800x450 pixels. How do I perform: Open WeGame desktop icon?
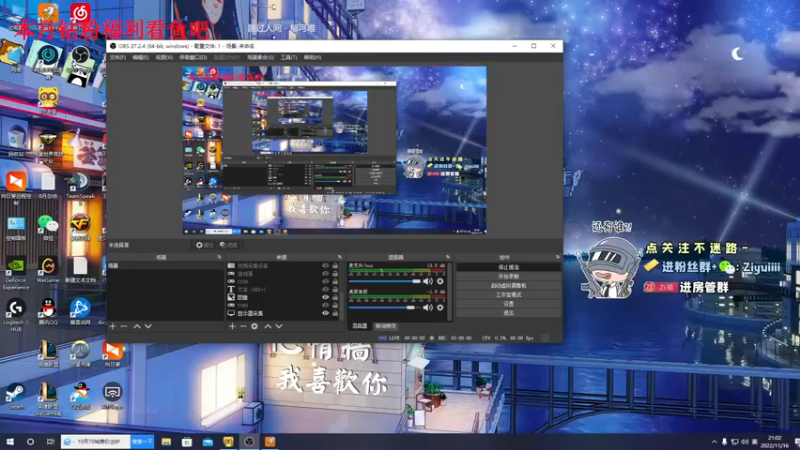tap(48, 269)
